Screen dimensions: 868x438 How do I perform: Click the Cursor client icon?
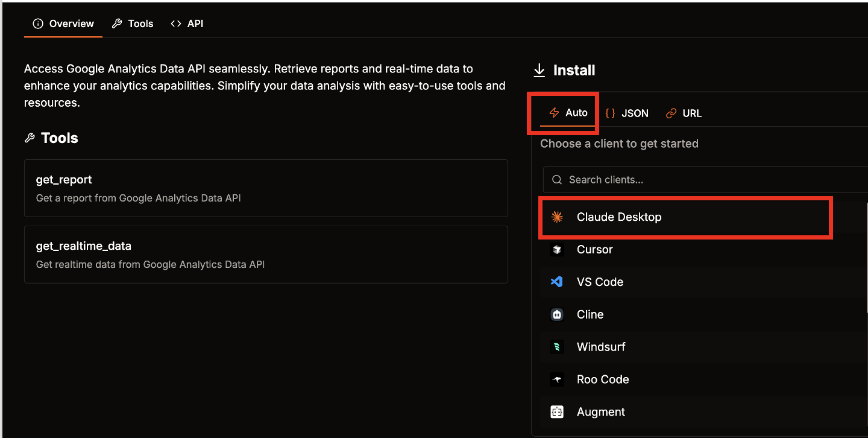[x=557, y=250]
